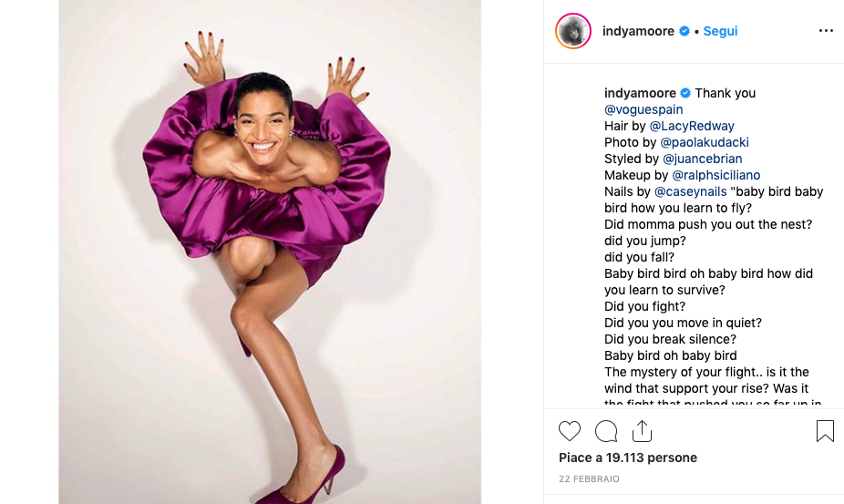Click the purple dress photo

(270, 252)
